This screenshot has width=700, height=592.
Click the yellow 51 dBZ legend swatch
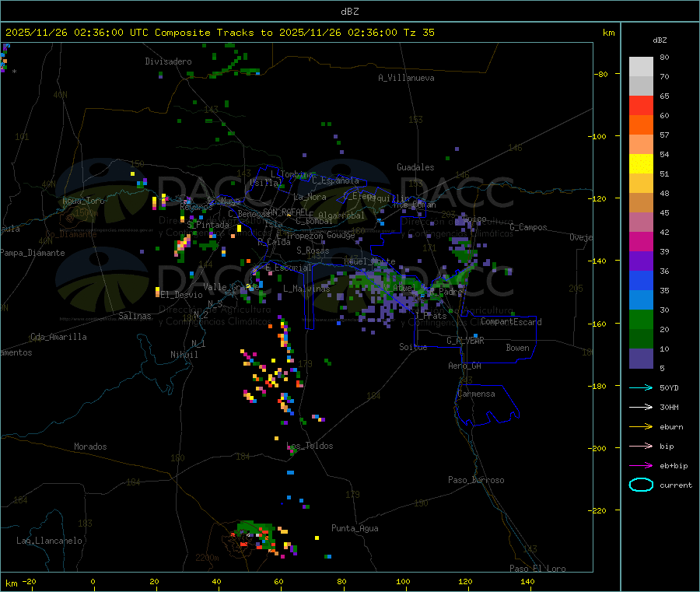point(641,164)
